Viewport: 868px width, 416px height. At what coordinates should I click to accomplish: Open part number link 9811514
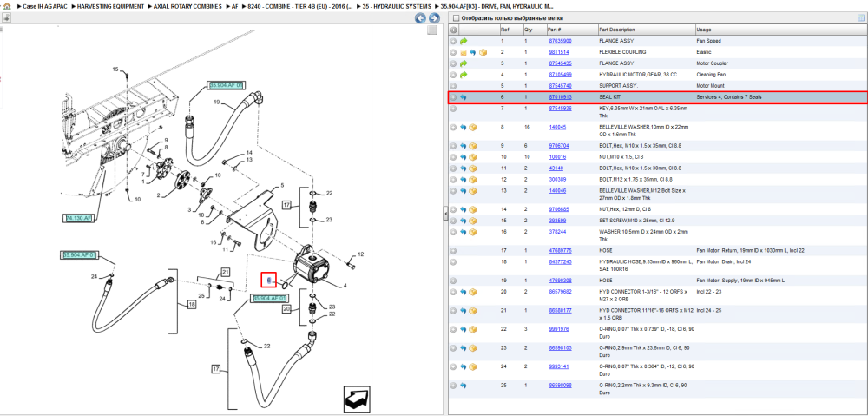[x=558, y=52]
